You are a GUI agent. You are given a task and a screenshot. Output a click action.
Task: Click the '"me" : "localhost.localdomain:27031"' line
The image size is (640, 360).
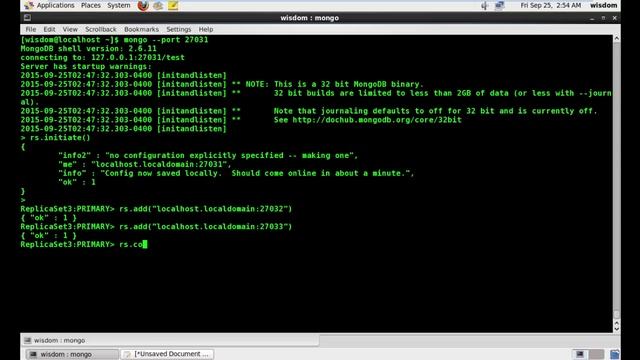point(145,164)
